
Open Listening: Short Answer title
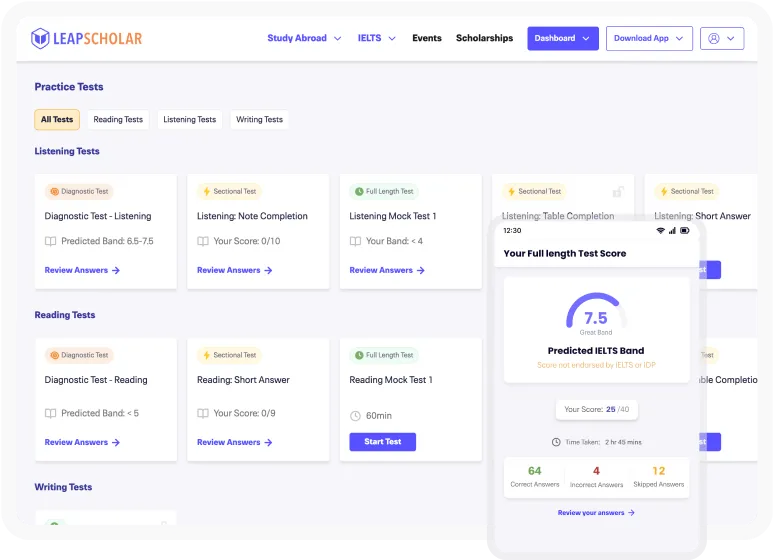[702, 216]
